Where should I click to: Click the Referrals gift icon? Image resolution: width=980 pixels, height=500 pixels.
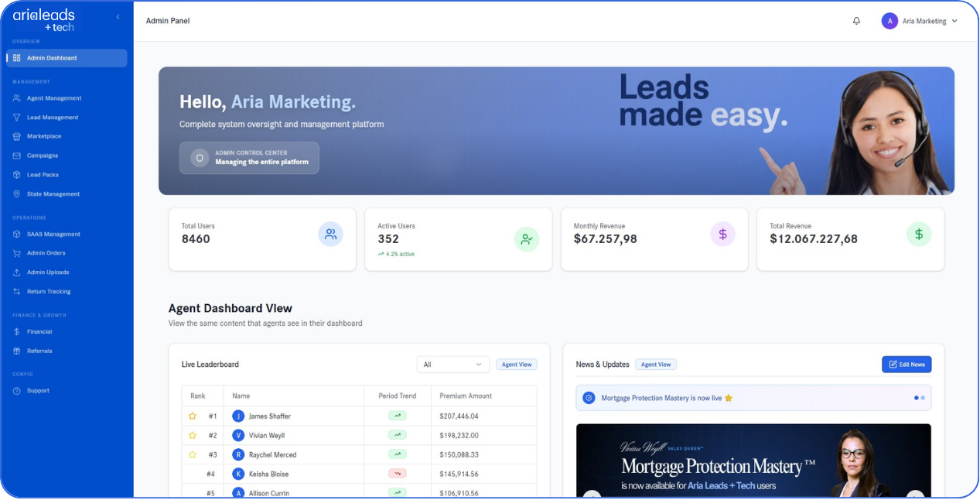click(17, 351)
